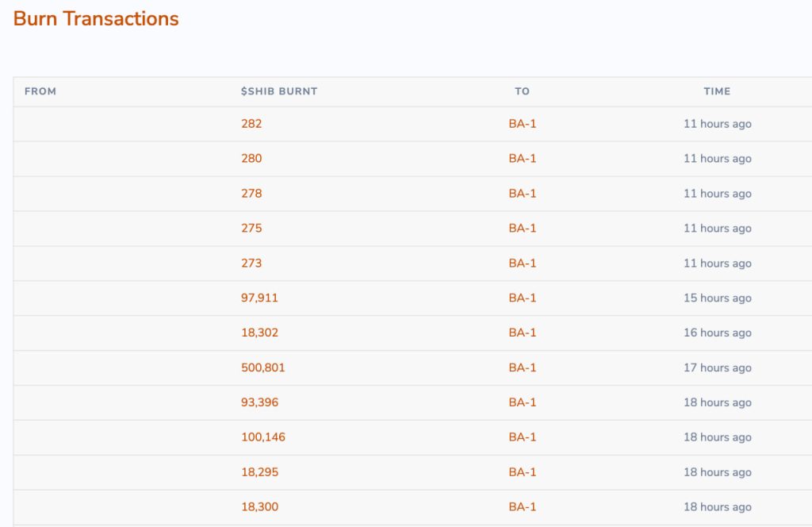The height and width of the screenshot is (527, 812).
Task: Select the 275 burn amount link
Action: click(x=251, y=229)
